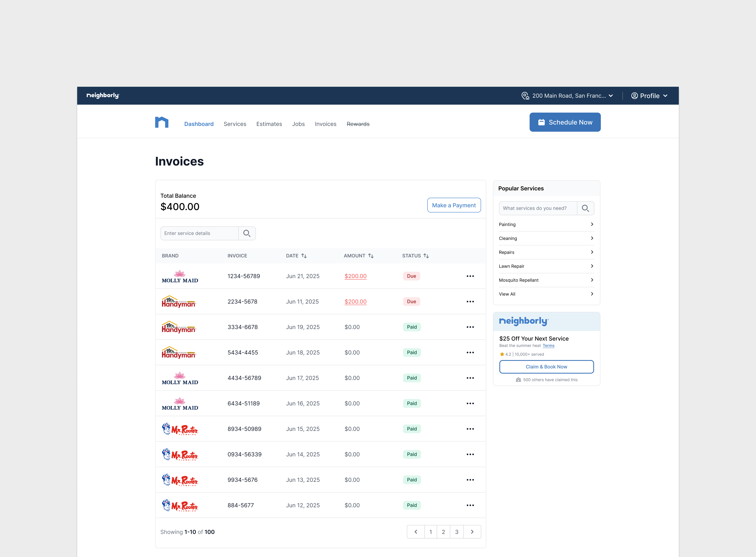
Task: Expand the Profile dropdown menu
Action: click(x=649, y=96)
